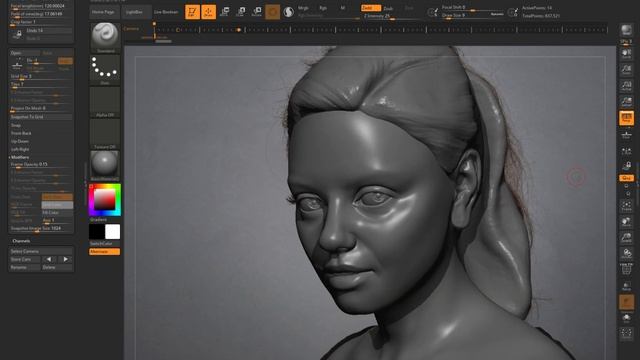
Task: Click the Select Camera button
Action: click(x=41, y=251)
